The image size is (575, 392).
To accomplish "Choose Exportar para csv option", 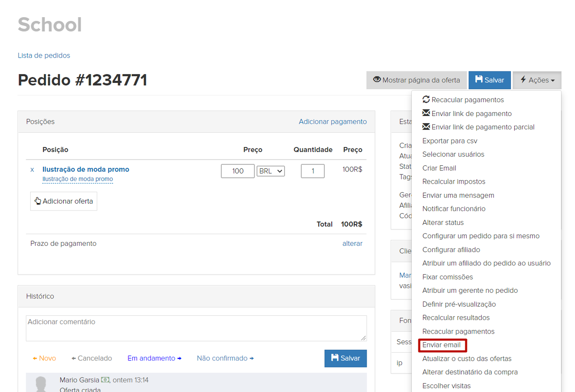I will click(449, 141).
